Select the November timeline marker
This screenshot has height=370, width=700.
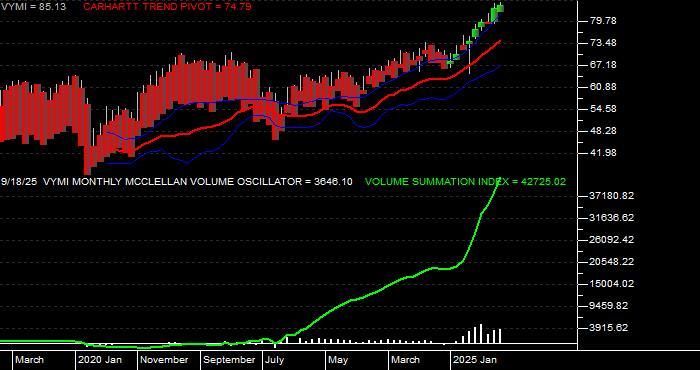164,360
